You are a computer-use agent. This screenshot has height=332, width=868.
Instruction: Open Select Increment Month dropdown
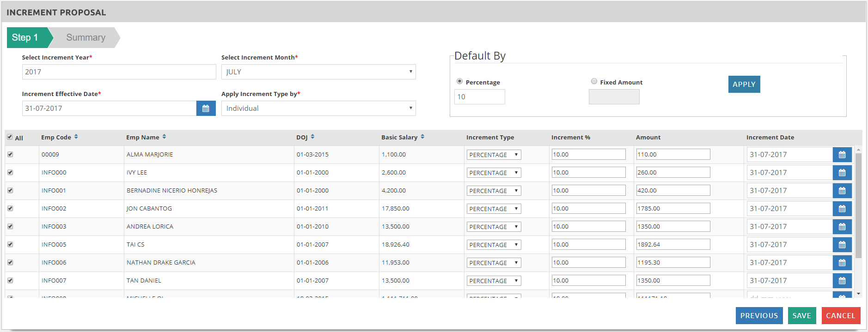(x=318, y=72)
